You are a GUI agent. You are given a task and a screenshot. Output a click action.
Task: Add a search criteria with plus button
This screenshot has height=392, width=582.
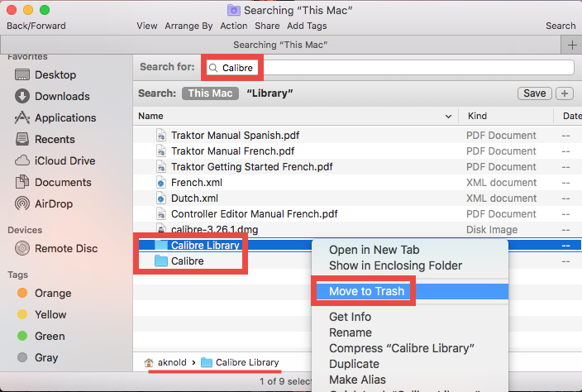(x=565, y=93)
